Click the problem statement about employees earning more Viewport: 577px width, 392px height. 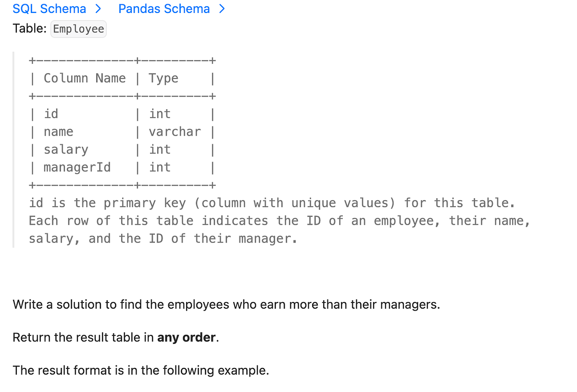point(226,304)
